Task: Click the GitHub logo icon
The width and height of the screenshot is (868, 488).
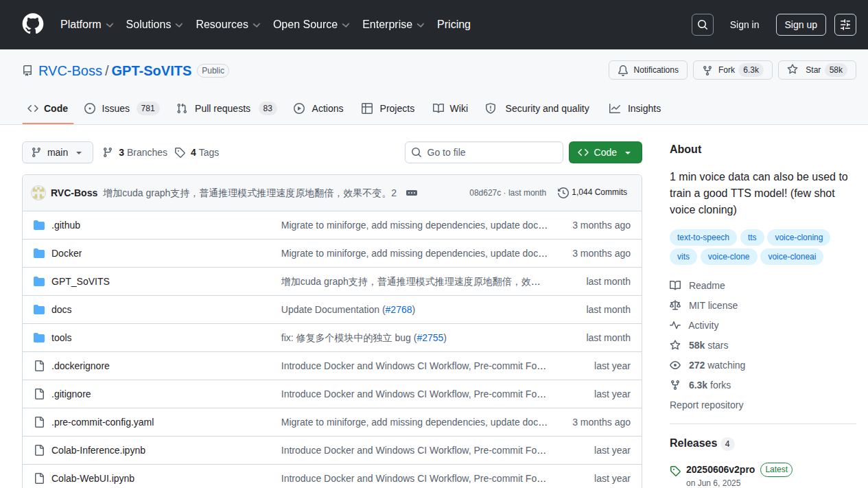Action: tap(33, 24)
